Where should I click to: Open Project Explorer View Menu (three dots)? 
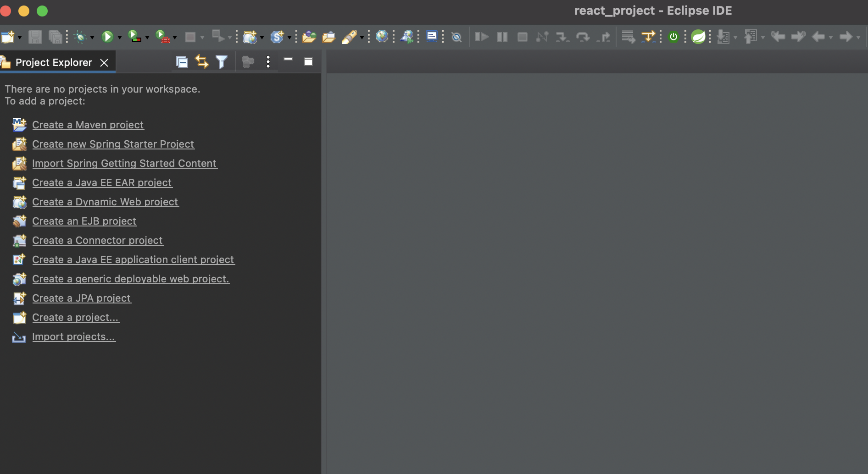point(268,61)
